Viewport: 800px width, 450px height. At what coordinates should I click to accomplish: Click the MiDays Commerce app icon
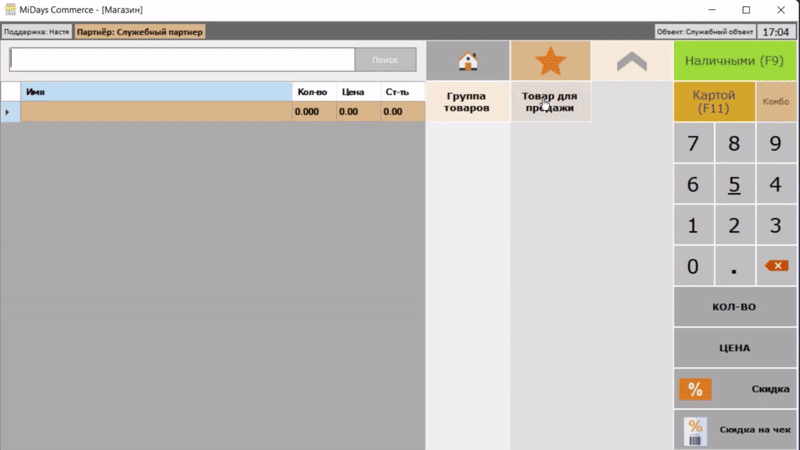[10, 9]
